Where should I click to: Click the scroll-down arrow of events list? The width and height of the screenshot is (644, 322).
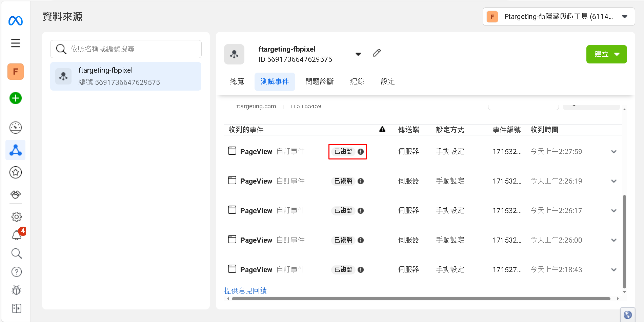pos(624,292)
